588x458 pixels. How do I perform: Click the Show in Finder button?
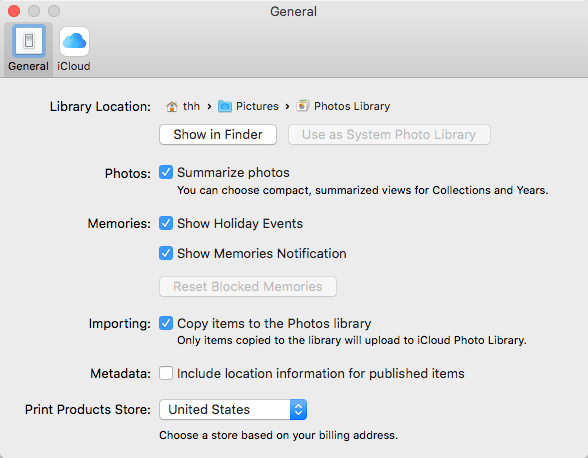click(218, 134)
